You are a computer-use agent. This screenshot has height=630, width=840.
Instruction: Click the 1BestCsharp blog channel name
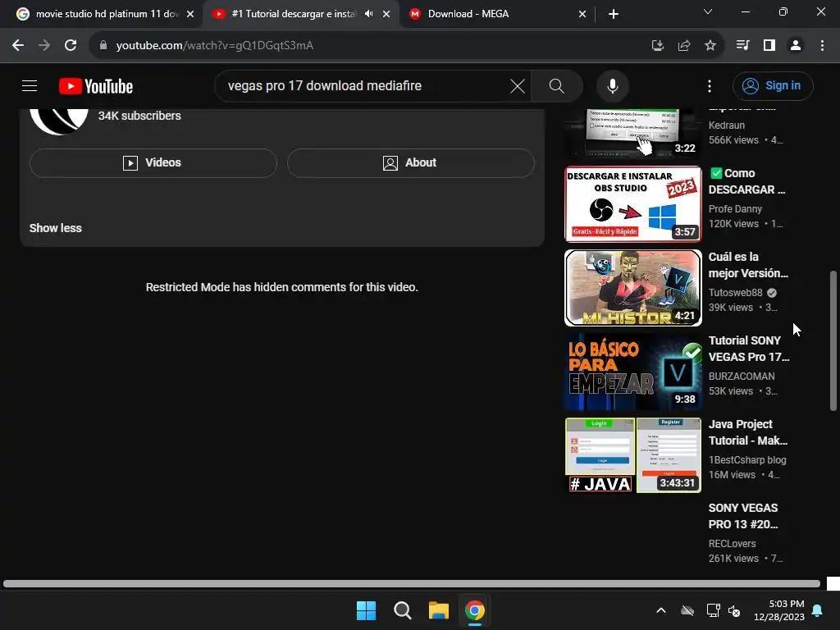[747, 459]
